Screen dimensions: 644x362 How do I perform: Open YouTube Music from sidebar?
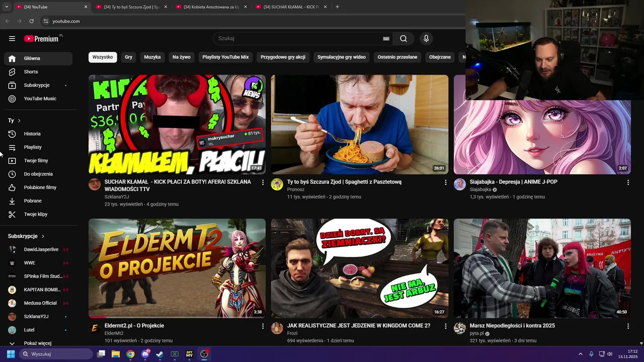click(x=38, y=99)
